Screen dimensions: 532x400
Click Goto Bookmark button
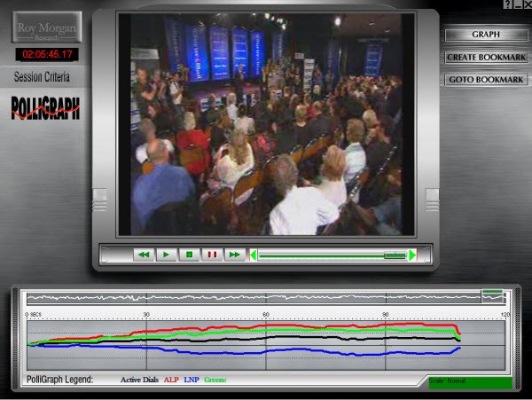484,79
